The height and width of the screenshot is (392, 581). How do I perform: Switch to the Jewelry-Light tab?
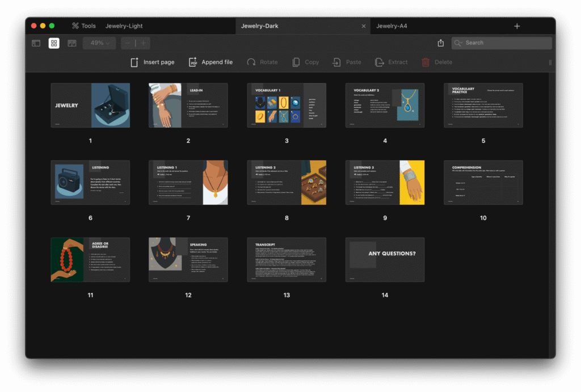click(124, 26)
